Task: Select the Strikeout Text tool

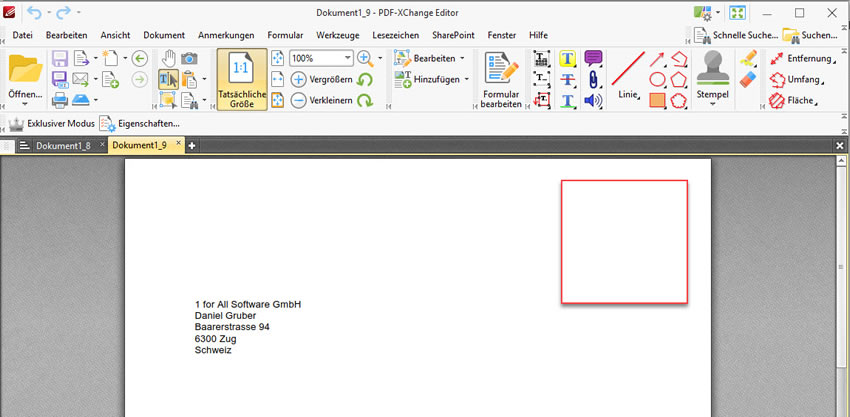Action: [x=568, y=79]
